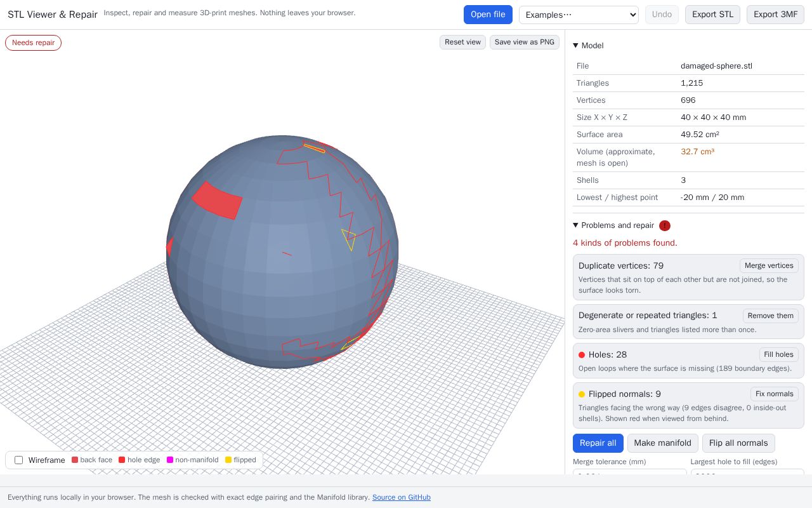
Task: Enable the Wireframe checkbox
Action: tap(18, 460)
